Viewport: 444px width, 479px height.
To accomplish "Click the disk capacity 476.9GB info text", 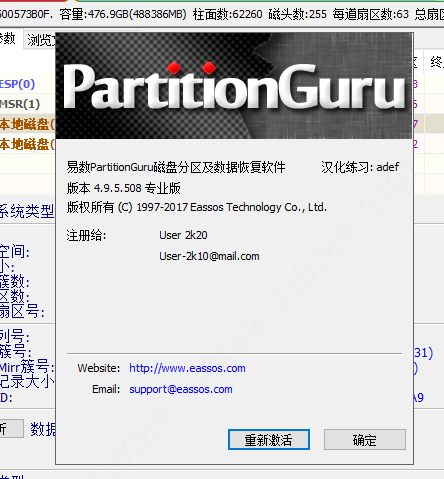I will (x=123, y=14).
